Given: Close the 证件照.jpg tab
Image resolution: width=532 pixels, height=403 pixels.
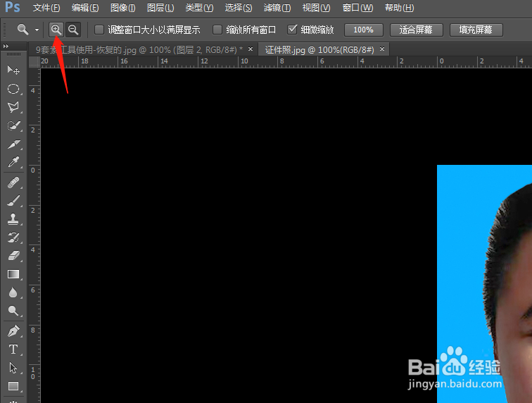Looking at the screenshot, I should 382,49.
